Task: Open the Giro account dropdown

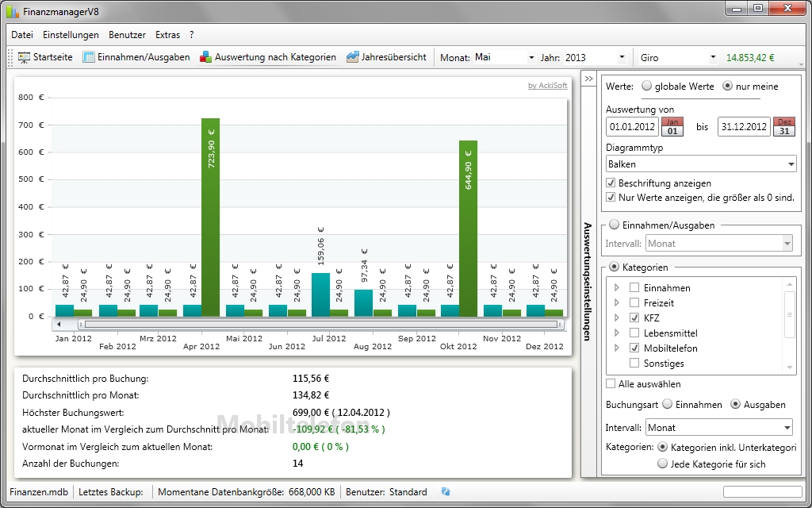Action: click(x=678, y=57)
